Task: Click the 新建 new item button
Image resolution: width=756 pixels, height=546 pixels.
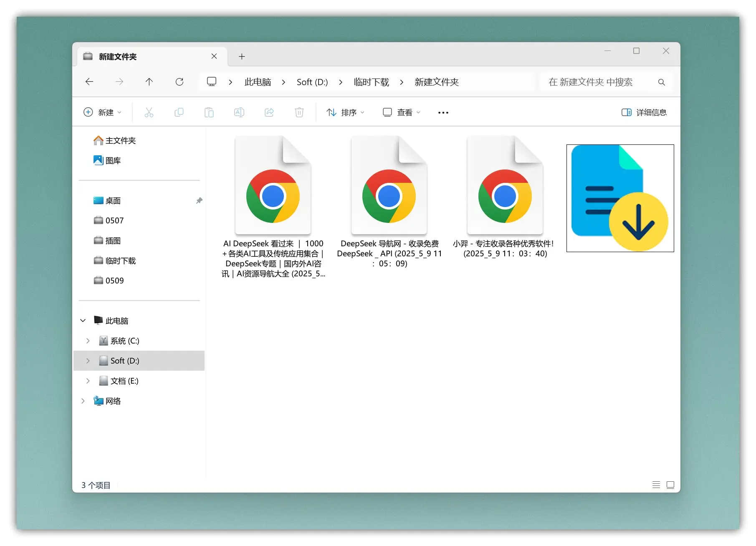Action: coord(103,112)
